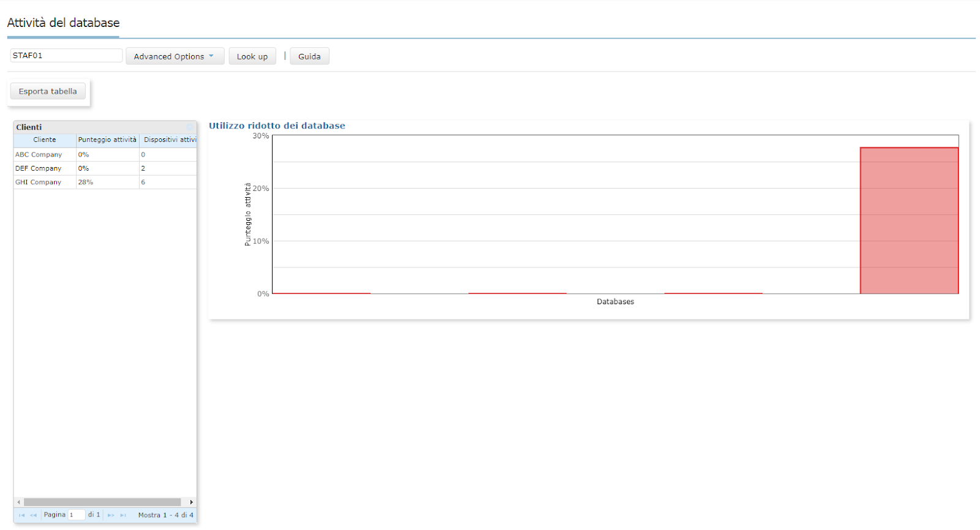The image size is (980, 530).
Task: Open the Advanced Options dropdown
Action: 175,56
